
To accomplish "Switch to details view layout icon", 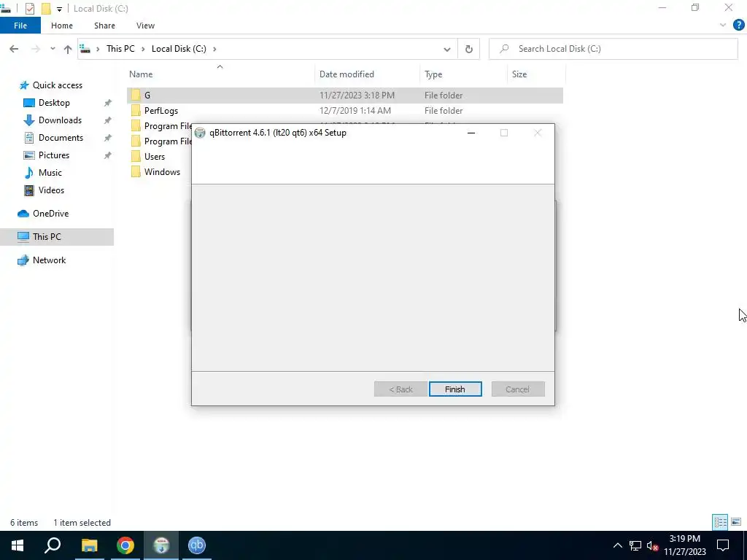I will point(720,522).
